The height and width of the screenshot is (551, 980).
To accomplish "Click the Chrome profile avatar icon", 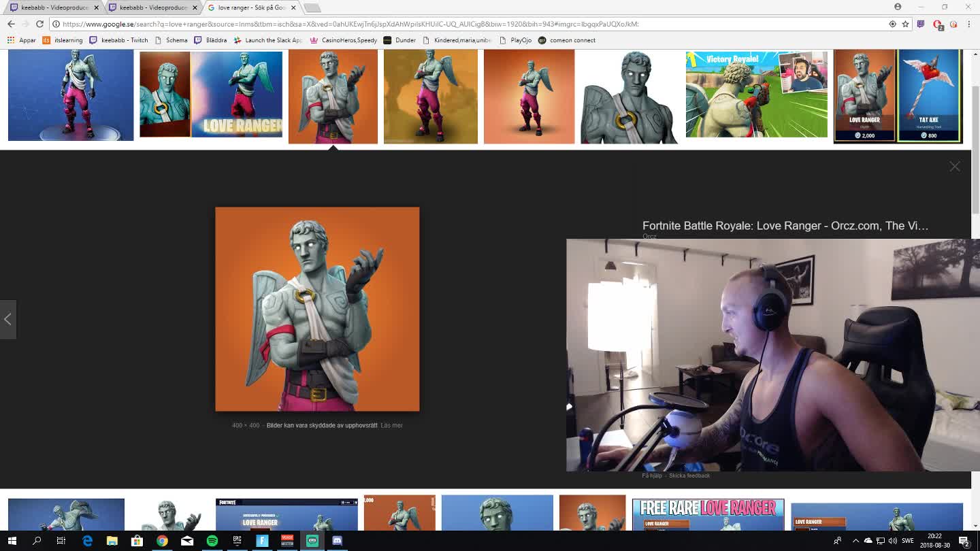I will [898, 7].
